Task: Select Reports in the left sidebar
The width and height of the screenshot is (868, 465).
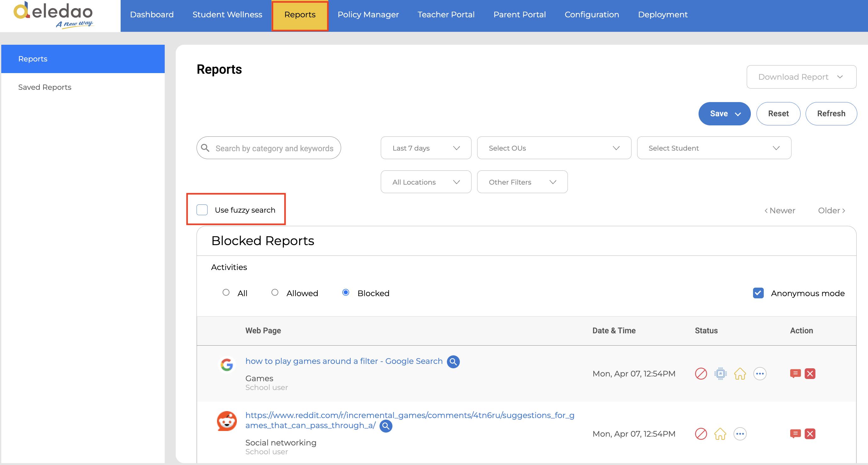Action: pyautogui.click(x=83, y=59)
